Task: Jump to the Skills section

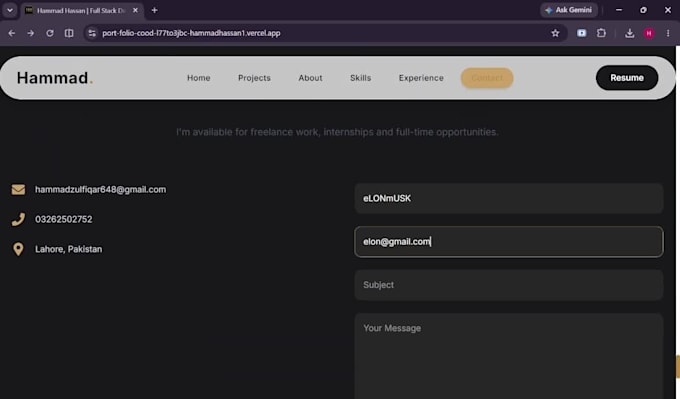Action: pos(360,78)
